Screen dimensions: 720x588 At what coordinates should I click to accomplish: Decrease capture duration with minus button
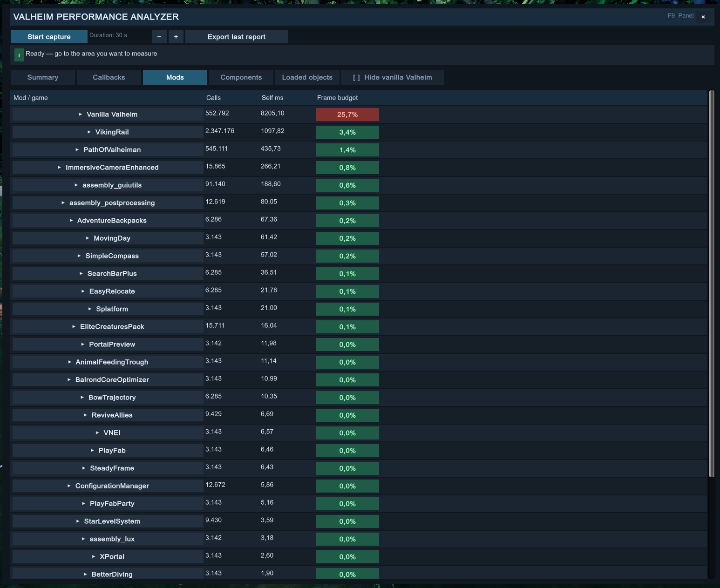[159, 37]
